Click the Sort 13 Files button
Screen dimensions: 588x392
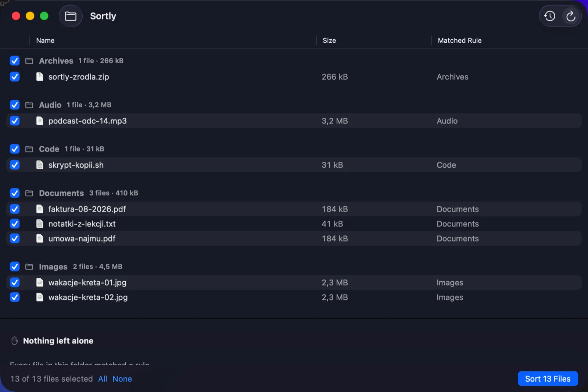click(x=548, y=379)
